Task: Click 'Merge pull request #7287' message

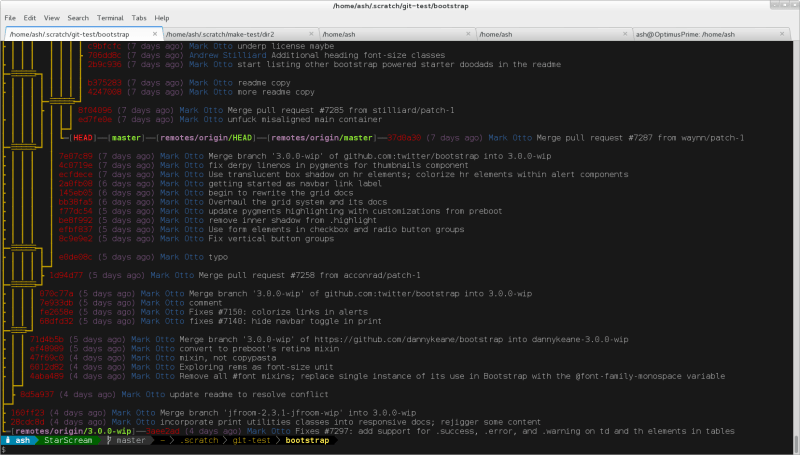Action: pos(640,138)
